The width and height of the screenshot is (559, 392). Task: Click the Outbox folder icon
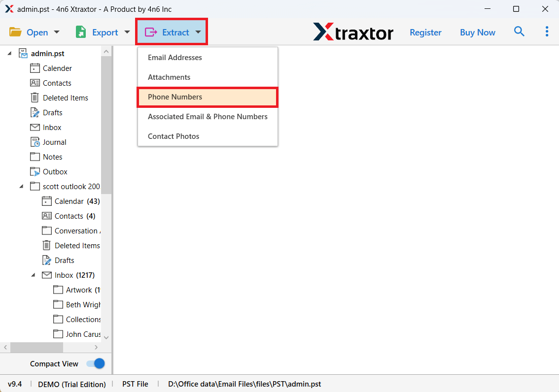35,172
